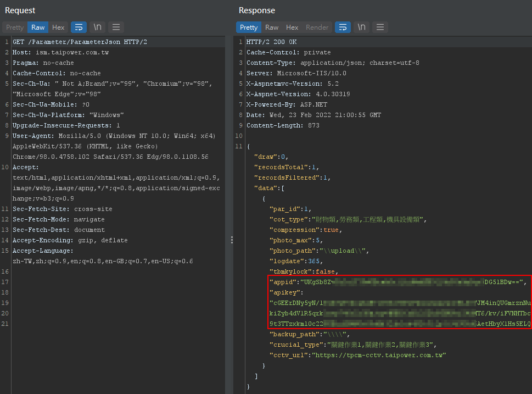Click the 'Sec-Fetch-Dest: document' header

(x=59, y=230)
